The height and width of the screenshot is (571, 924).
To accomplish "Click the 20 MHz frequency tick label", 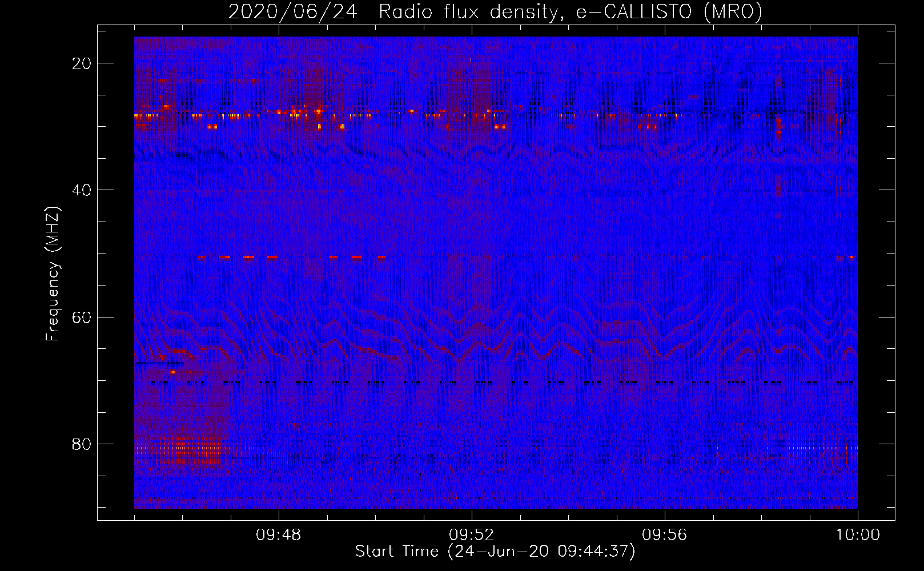I will click(82, 63).
